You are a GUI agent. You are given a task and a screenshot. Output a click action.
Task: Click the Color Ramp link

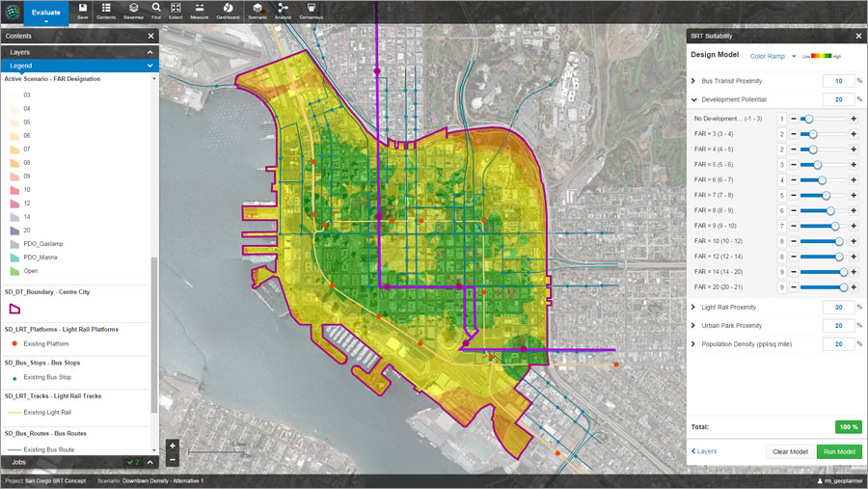pos(768,56)
